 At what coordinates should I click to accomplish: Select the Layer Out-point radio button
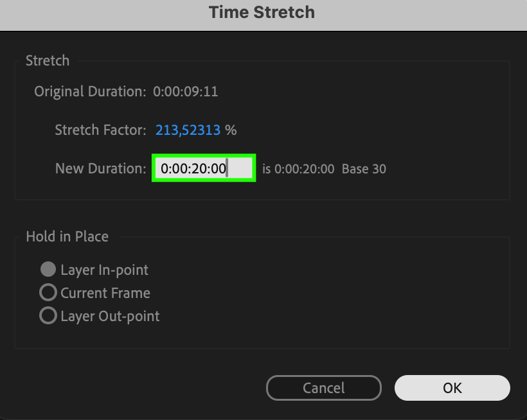(x=48, y=316)
